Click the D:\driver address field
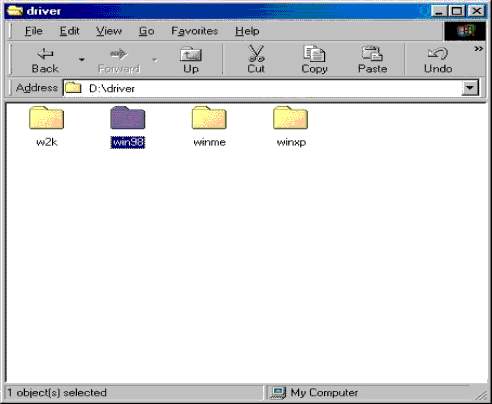This screenshot has height=404, width=492. pos(263,88)
